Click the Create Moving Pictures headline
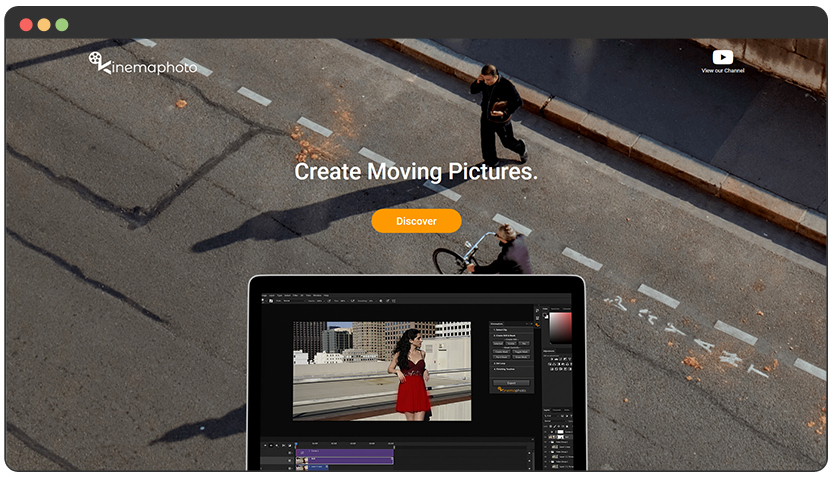 [416, 172]
